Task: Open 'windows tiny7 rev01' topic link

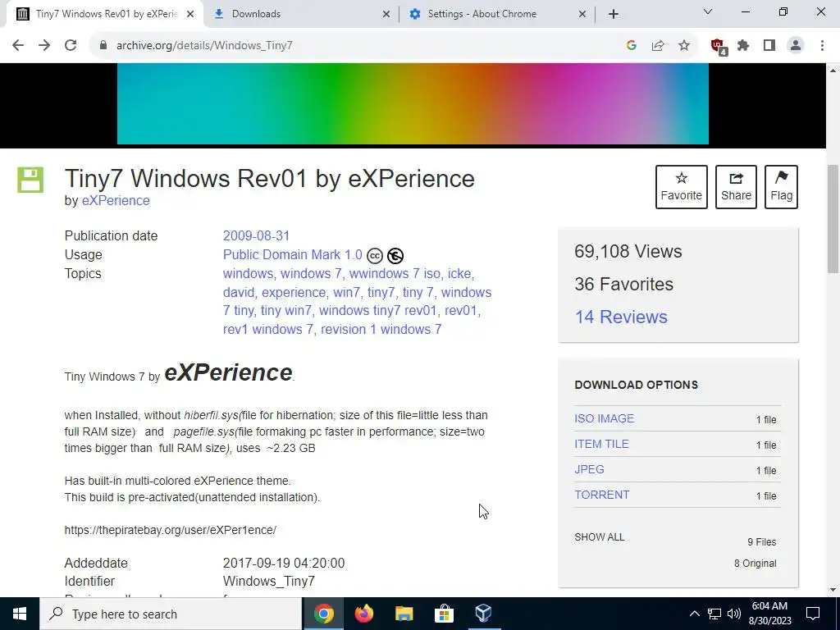Action: pos(377,311)
